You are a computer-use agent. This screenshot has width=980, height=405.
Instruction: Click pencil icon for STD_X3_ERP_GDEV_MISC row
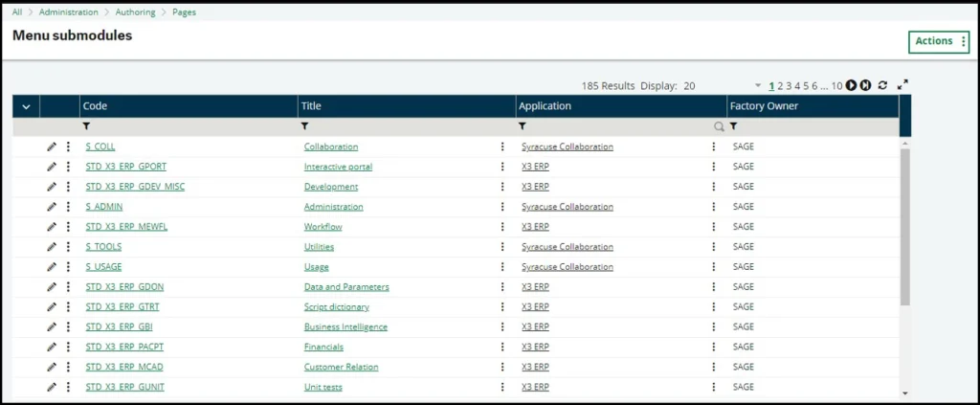click(52, 187)
